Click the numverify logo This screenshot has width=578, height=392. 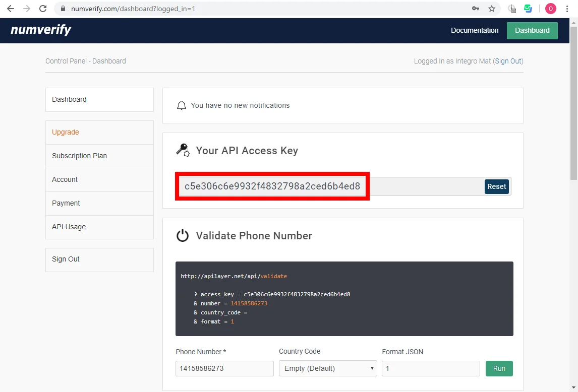(41, 30)
